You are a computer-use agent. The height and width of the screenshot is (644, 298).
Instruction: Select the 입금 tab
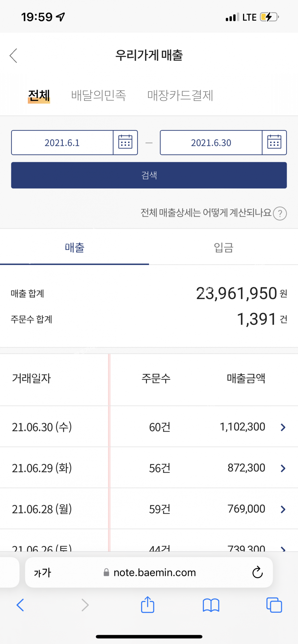click(223, 248)
